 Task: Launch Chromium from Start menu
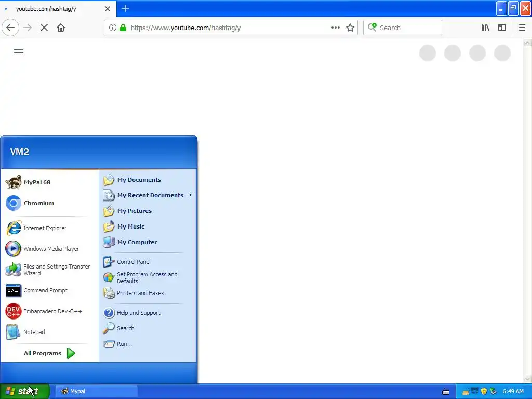[x=49, y=203]
